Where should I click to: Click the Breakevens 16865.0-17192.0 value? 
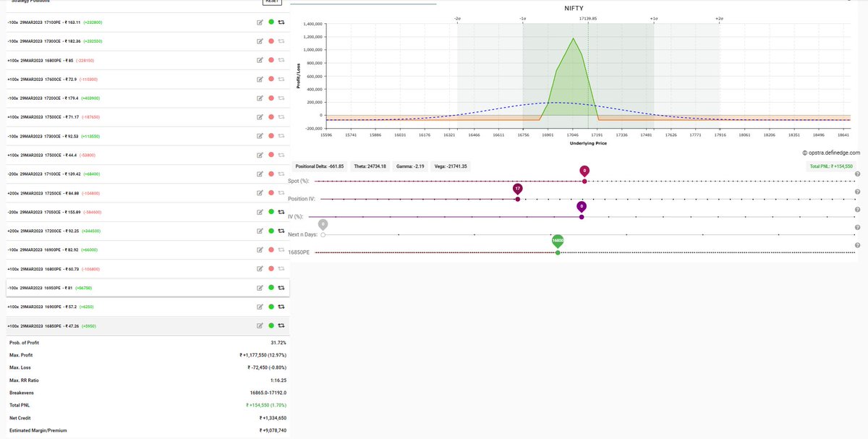click(x=268, y=393)
